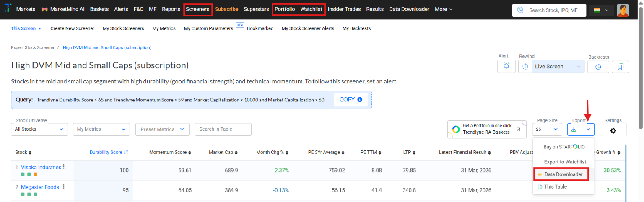Open the Stock Universe All Stocks dropdown
This screenshot has height=202, width=644.
(x=39, y=129)
